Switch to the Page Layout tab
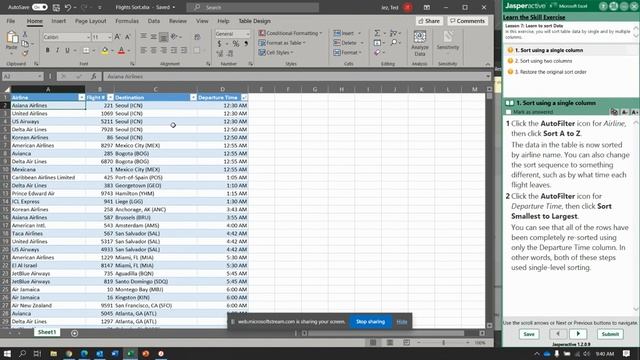The height and width of the screenshot is (360, 640). (x=91, y=21)
